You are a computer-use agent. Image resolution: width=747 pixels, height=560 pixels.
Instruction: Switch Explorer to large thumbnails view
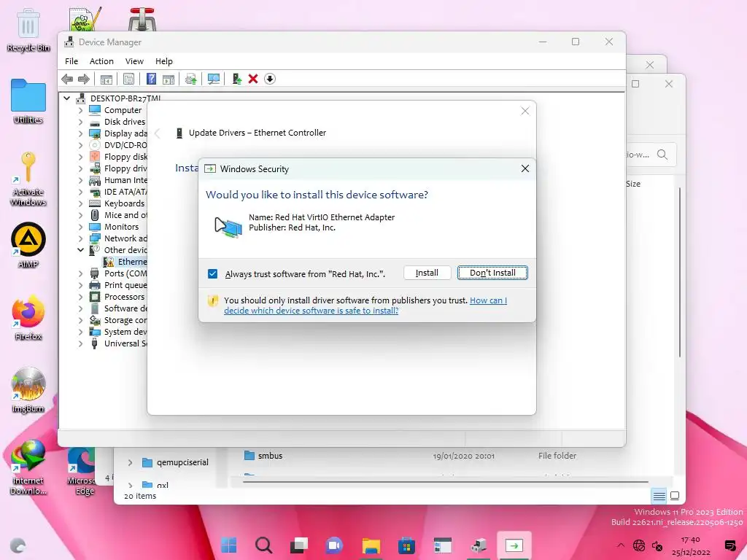675,496
